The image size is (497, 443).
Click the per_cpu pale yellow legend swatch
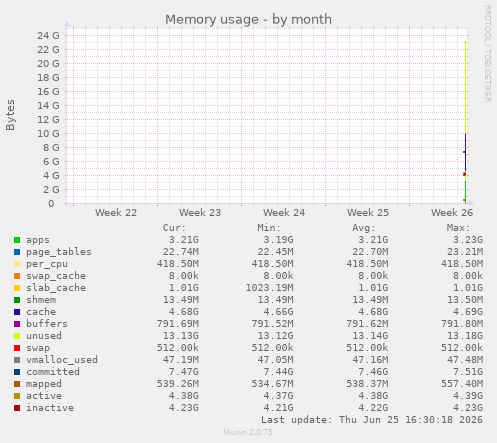click(17, 264)
